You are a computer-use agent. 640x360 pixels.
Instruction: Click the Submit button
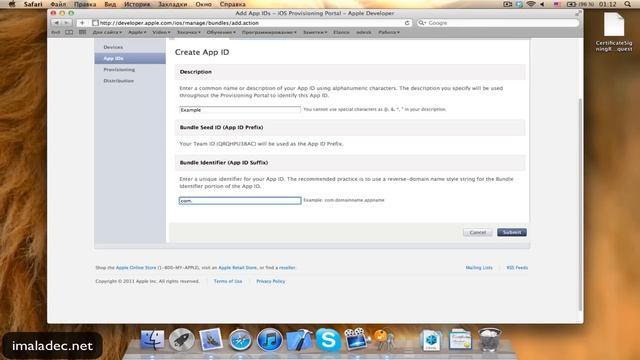pos(512,232)
